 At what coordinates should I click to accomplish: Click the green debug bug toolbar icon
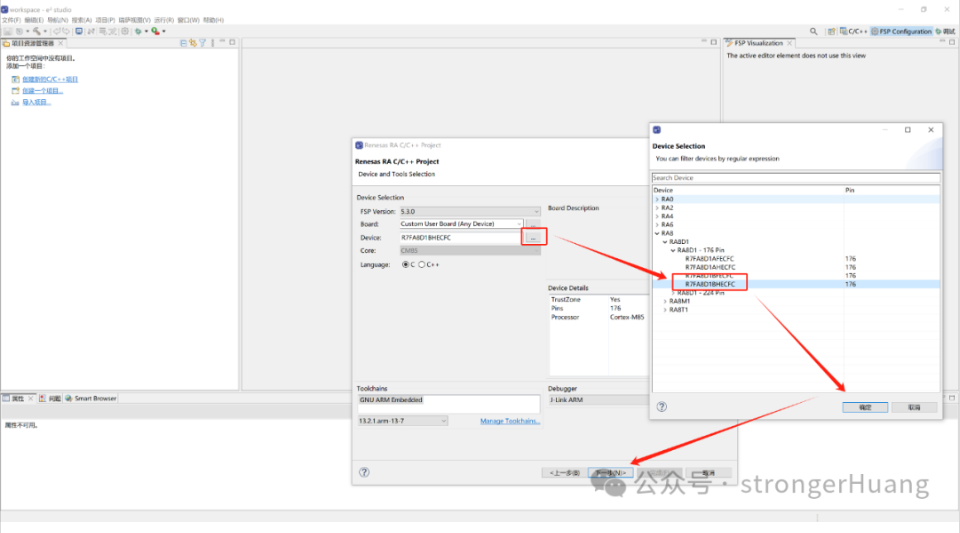pyautogui.click(x=138, y=31)
